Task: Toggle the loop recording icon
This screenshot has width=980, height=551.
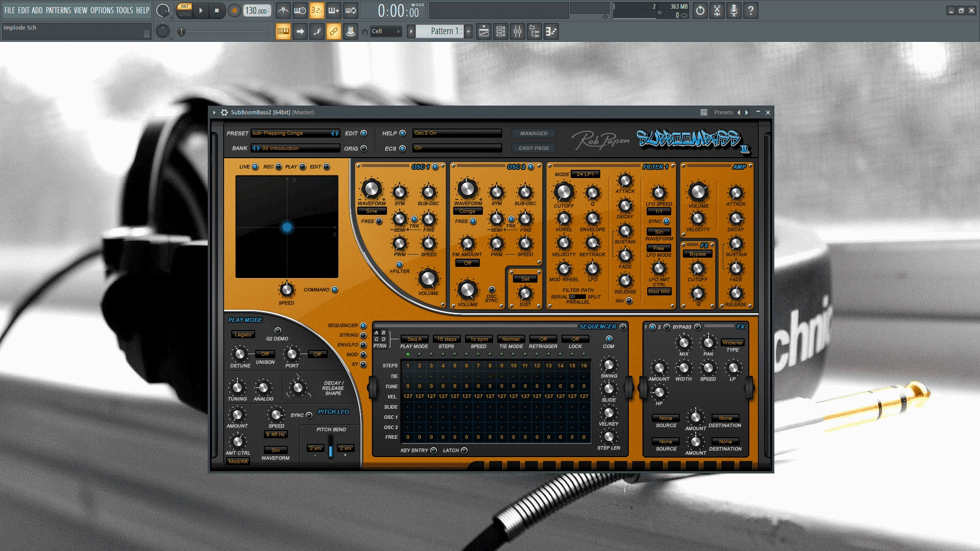Action: point(351,10)
